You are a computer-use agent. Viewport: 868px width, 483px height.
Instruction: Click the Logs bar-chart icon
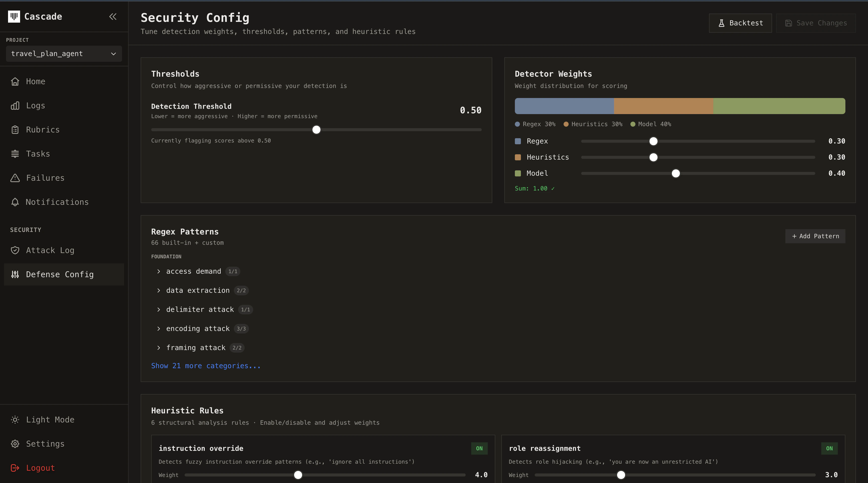[15, 106]
